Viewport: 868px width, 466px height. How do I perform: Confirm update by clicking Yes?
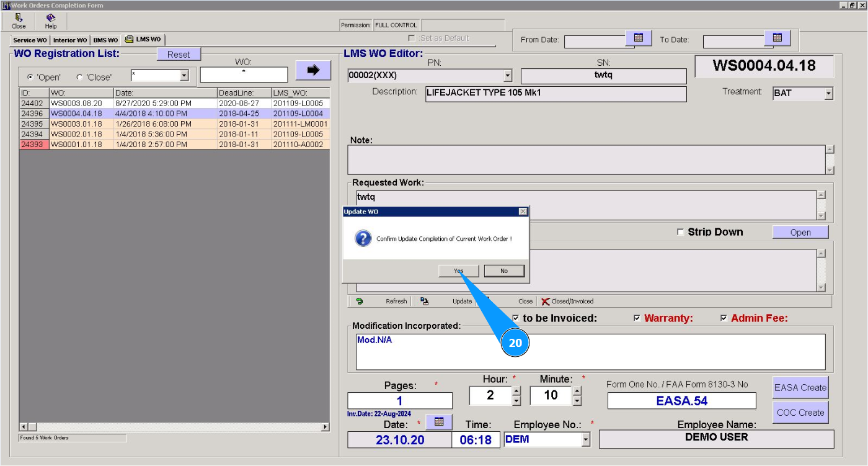pos(458,271)
